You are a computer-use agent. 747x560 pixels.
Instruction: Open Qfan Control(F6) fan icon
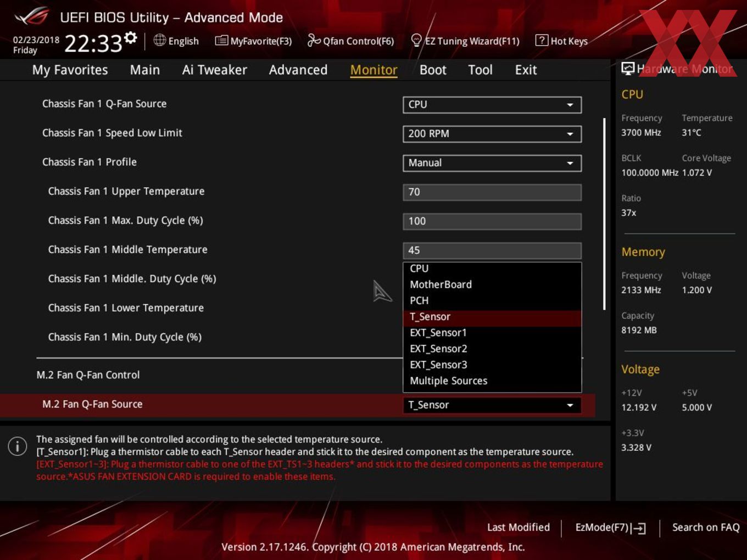(314, 40)
